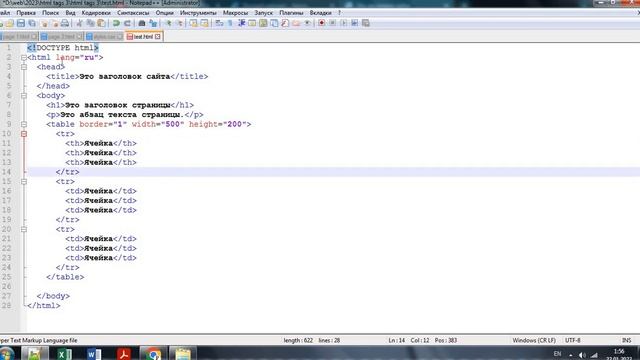Open the Правка menu
Screen dimensions: 640x360
(x=26, y=13)
